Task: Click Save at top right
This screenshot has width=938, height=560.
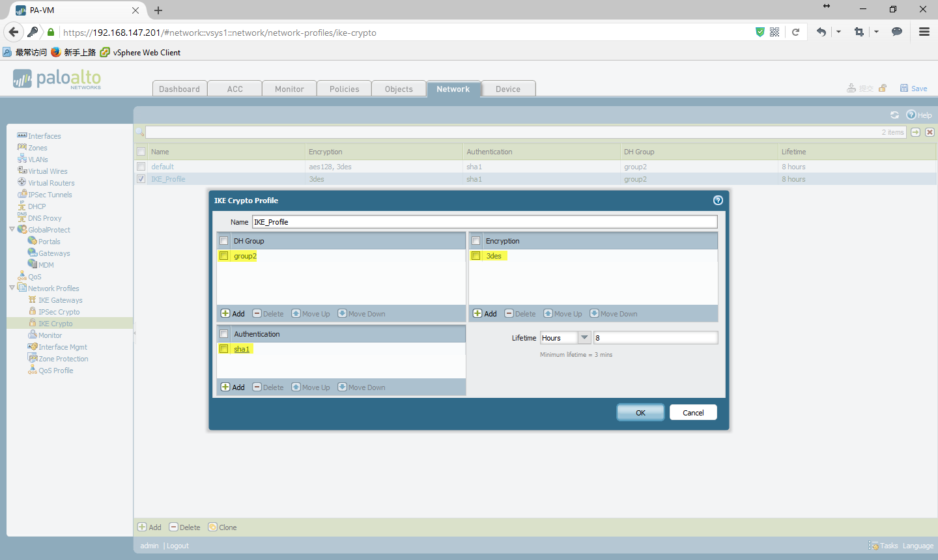Action: [913, 89]
